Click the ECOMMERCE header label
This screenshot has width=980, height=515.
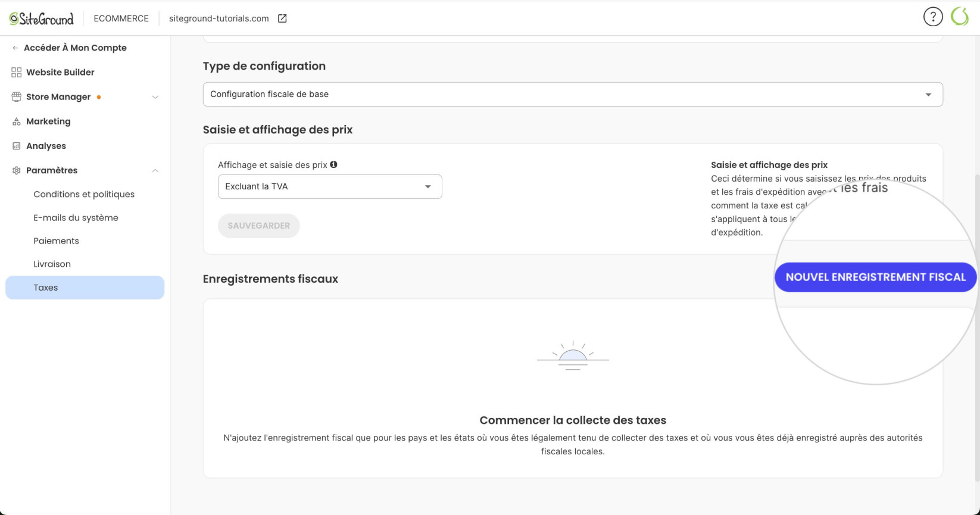pyautogui.click(x=121, y=18)
